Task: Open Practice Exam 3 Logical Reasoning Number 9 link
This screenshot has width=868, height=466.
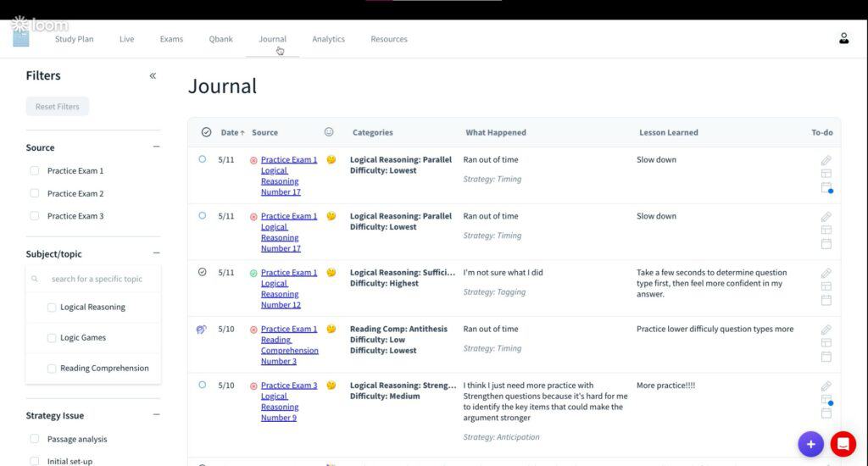Action: coord(288,402)
